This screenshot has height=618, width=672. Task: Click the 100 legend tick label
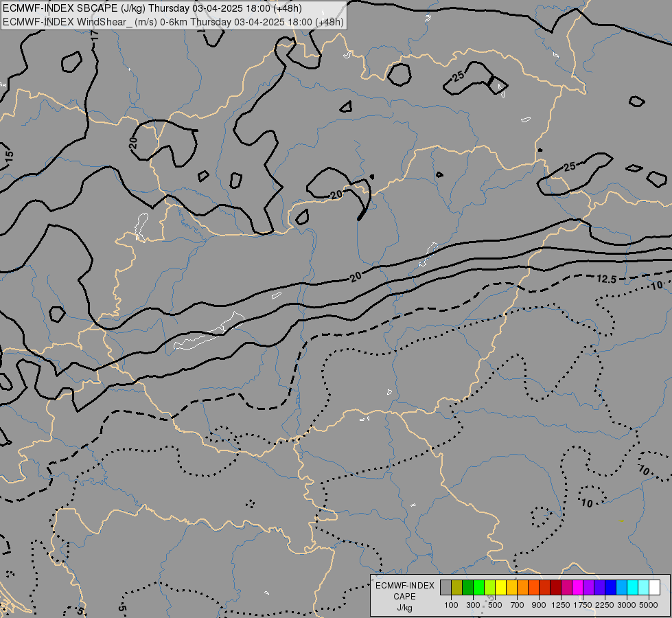(x=451, y=605)
